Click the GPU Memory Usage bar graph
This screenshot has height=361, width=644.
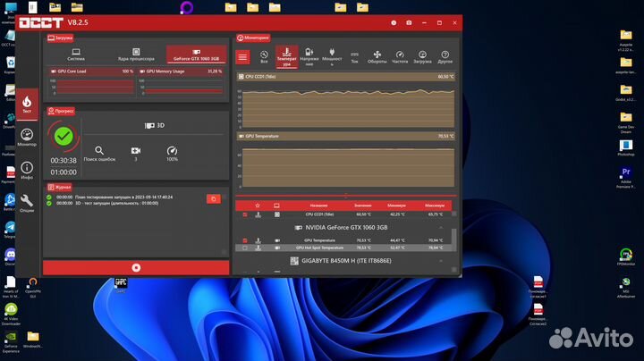pyautogui.click(x=184, y=87)
